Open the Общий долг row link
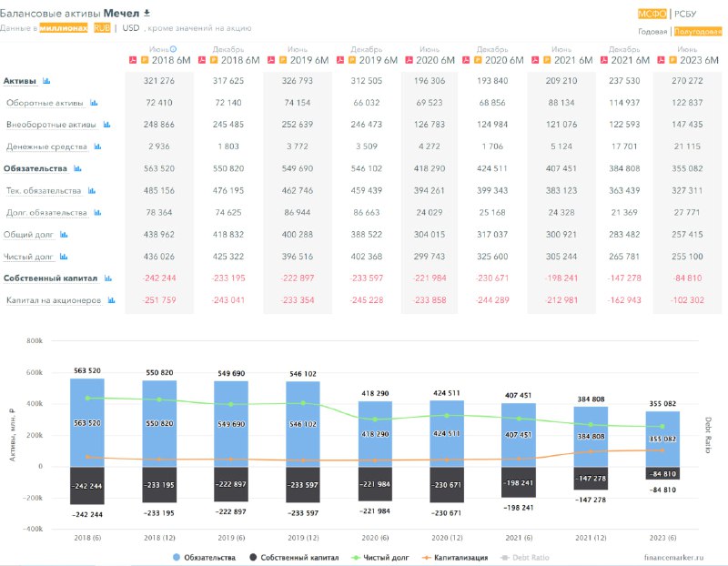 (28, 235)
